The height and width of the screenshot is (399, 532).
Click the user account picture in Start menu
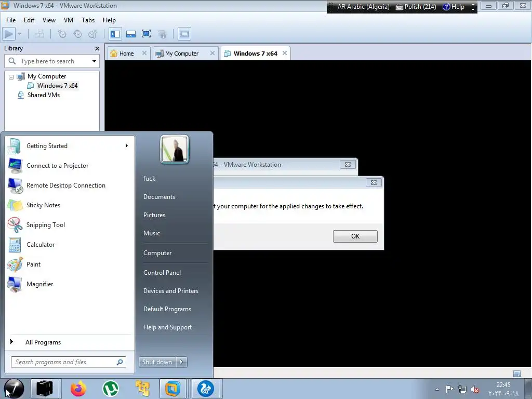click(175, 149)
